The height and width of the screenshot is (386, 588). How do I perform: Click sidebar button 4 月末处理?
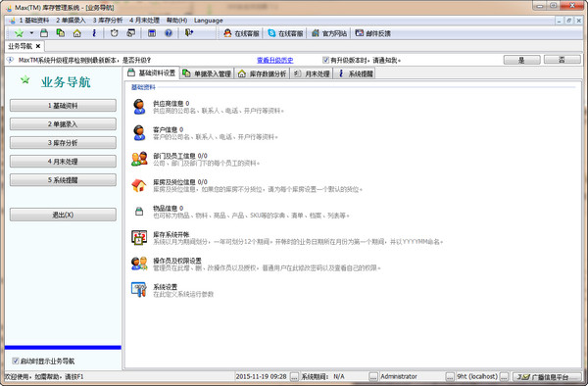tap(63, 162)
